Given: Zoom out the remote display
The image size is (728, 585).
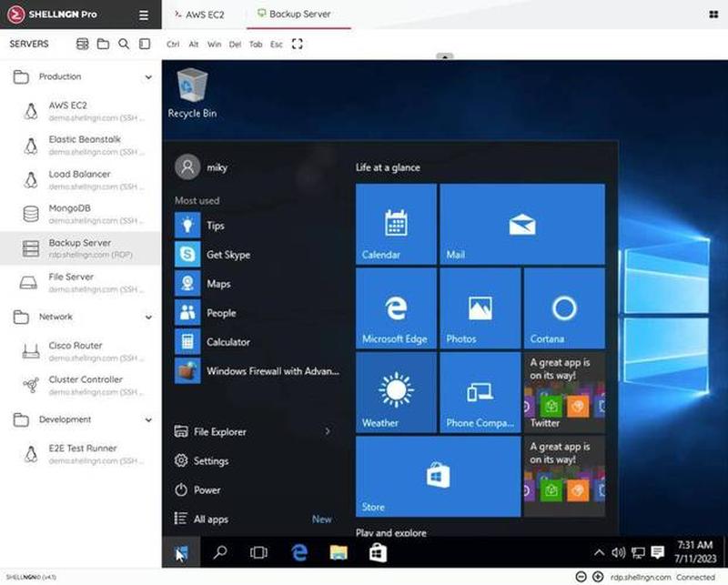Looking at the screenshot, I should point(581,577).
